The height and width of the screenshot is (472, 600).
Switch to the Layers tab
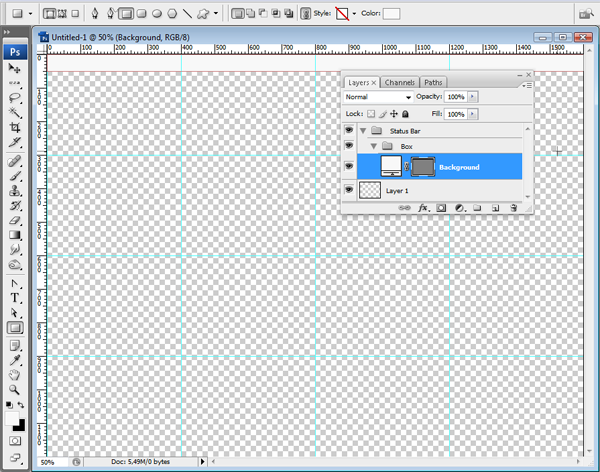[x=362, y=82]
